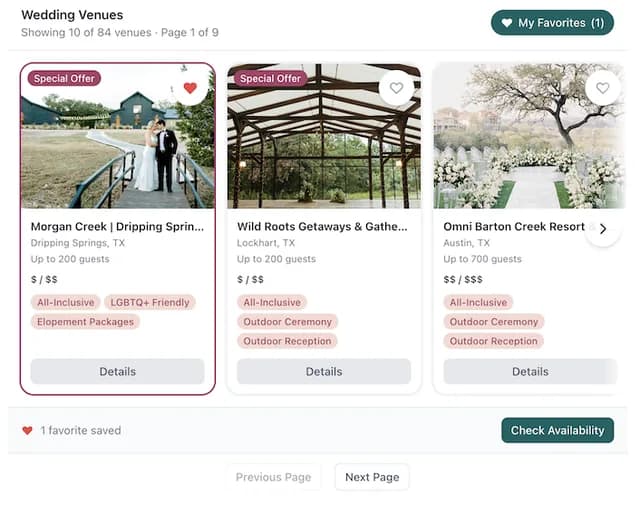The width and height of the screenshot is (640, 506).
Task: Open Wild Roots Getaways & Gathe... title
Action: pyautogui.click(x=322, y=226)
